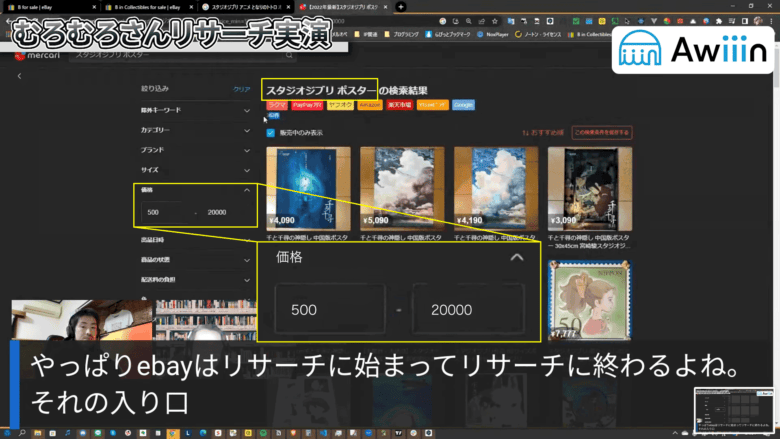Click the Amazon search button

(x=370, y=105)
